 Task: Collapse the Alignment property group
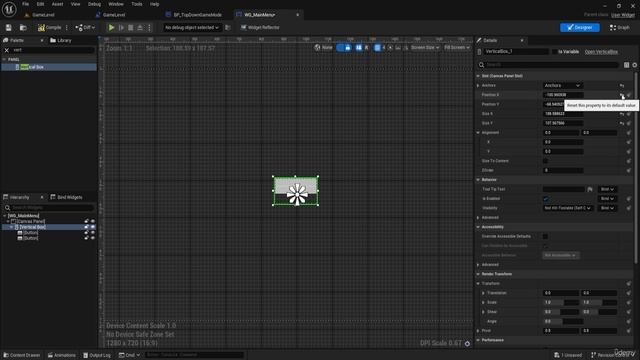pyautogui.click(x=478, y=133)
